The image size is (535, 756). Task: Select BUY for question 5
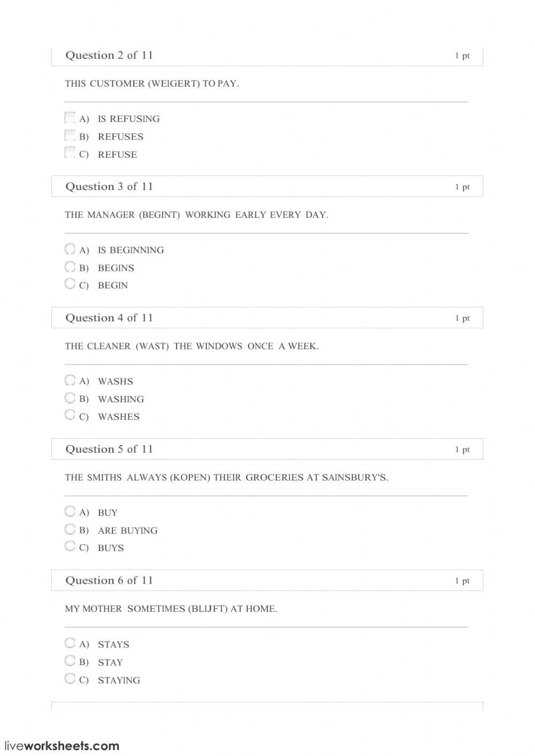[70, 511]
